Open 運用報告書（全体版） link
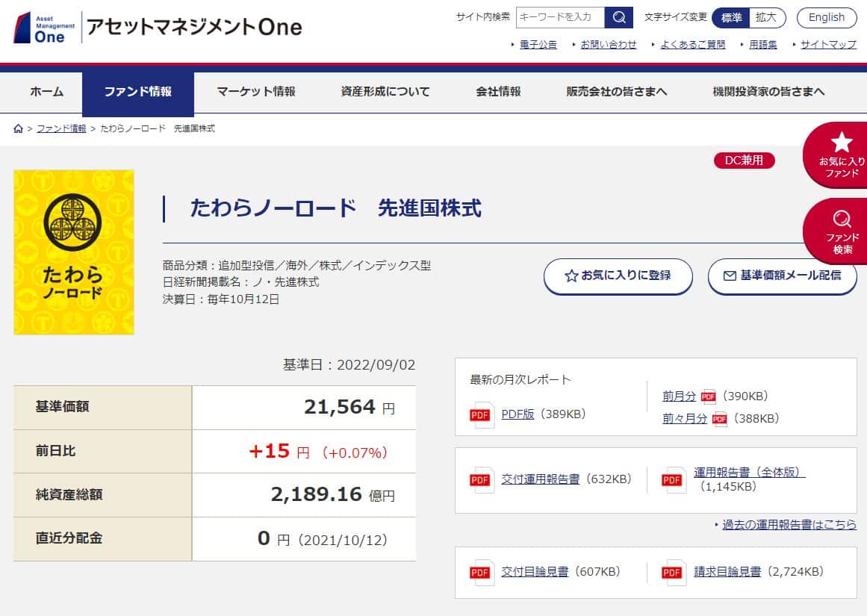The height and width of the screenshot is (616, 867). (x=749, y=472)
